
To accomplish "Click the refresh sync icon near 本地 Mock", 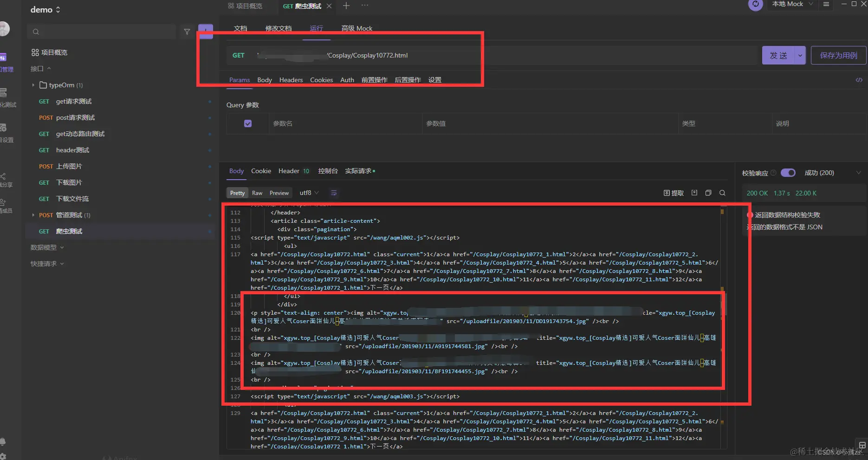I will coord(755,4).
